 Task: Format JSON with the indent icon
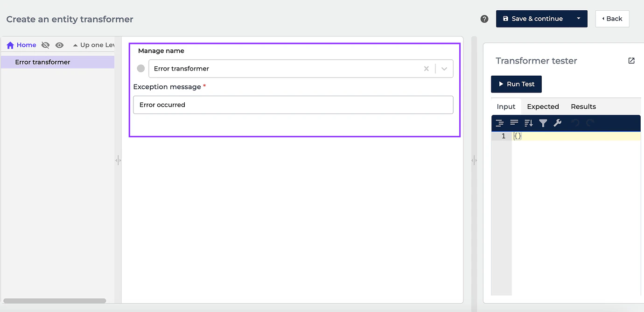point(499,123)
